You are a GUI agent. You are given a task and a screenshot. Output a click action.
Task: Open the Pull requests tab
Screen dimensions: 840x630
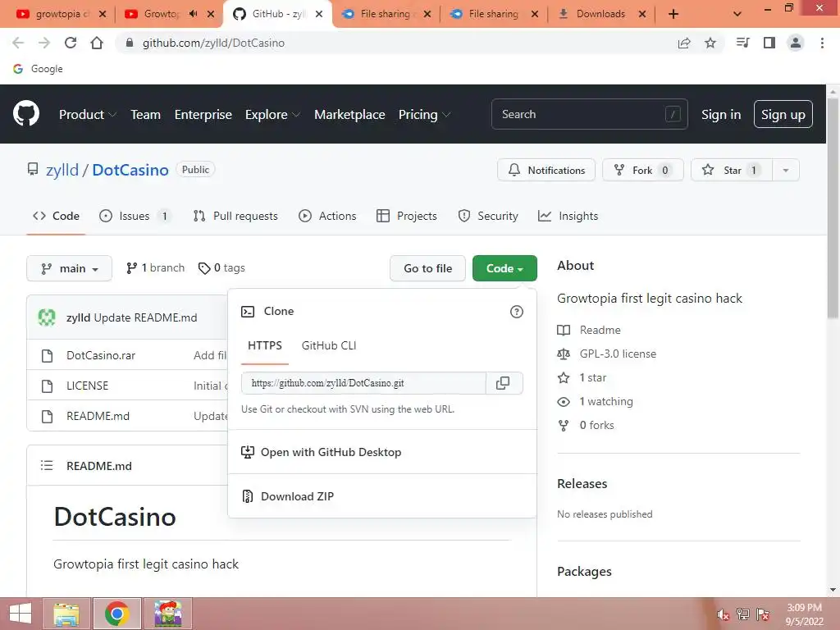tap(235, 216)
